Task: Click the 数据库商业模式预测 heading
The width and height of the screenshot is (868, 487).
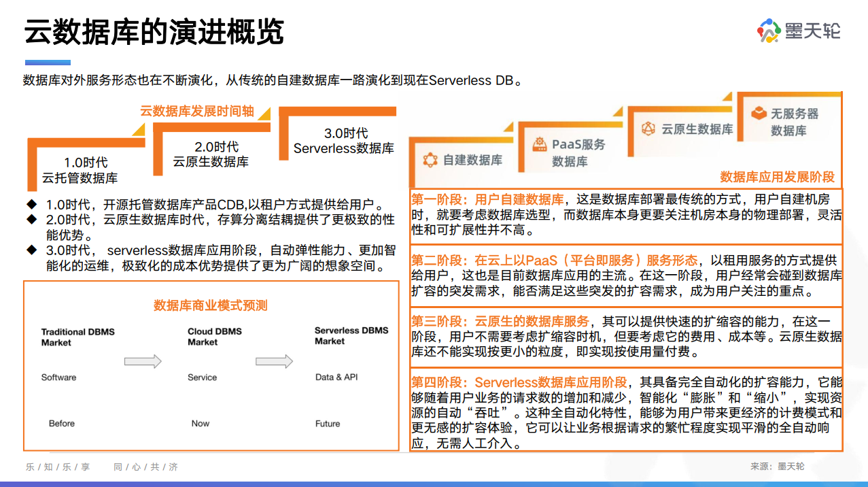Action: (211, 305)
